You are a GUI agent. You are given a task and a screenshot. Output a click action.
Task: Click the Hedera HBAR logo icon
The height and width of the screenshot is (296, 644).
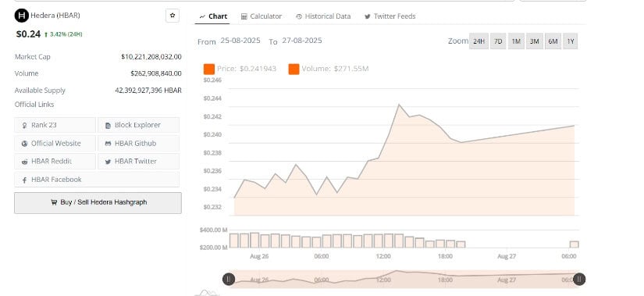(21, 16)
